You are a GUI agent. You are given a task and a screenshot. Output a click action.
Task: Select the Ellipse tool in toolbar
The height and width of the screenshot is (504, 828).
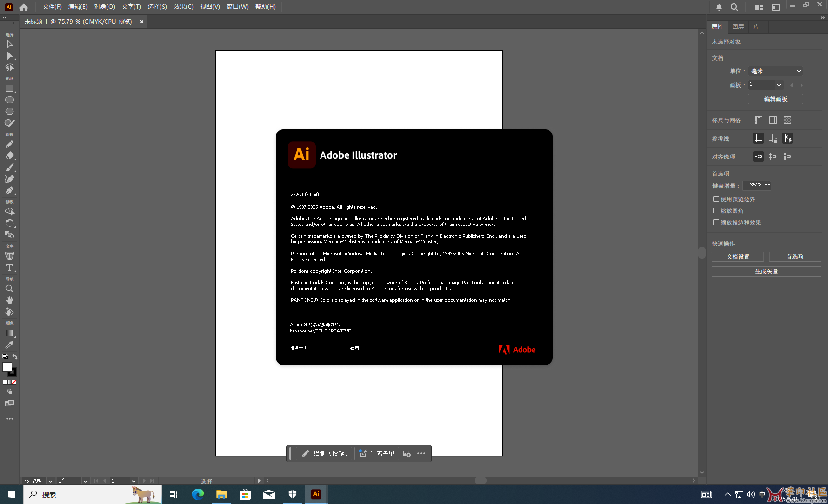pyautogui.click(x=9, y=100)
